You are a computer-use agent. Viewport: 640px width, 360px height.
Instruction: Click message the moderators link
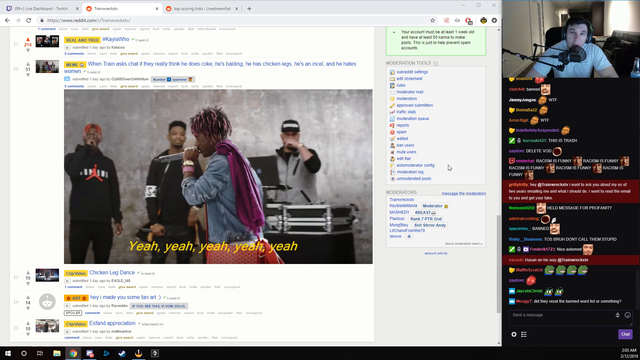[x=464, y=193]
